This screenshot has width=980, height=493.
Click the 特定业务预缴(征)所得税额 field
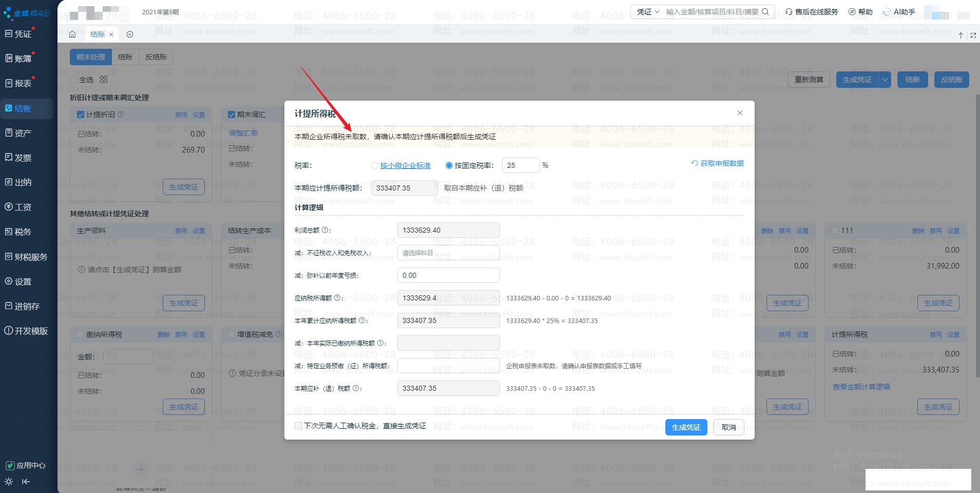point(448,366)
